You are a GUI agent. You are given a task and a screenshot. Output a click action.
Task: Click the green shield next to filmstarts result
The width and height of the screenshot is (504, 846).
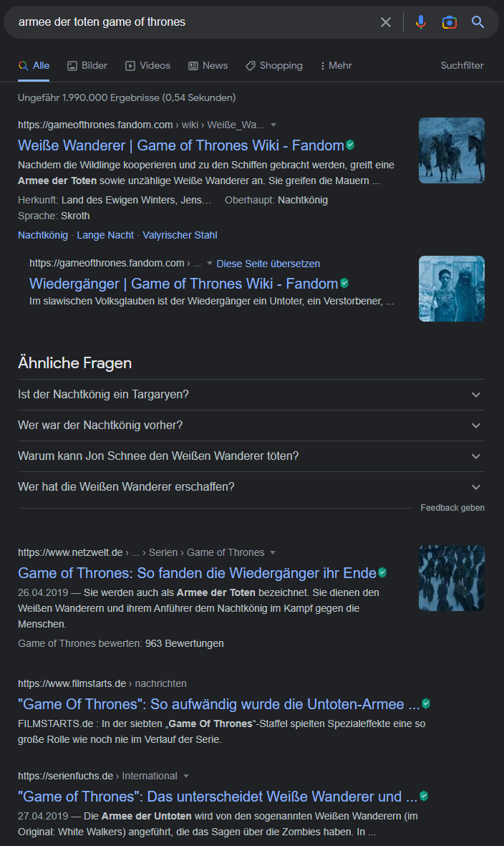tap(426, 703)
